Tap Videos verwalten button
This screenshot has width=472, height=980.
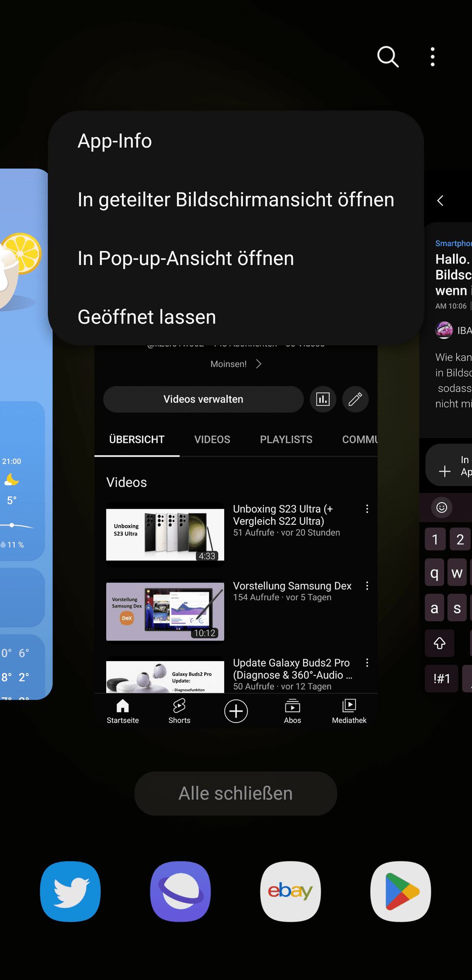pos(203,399)
